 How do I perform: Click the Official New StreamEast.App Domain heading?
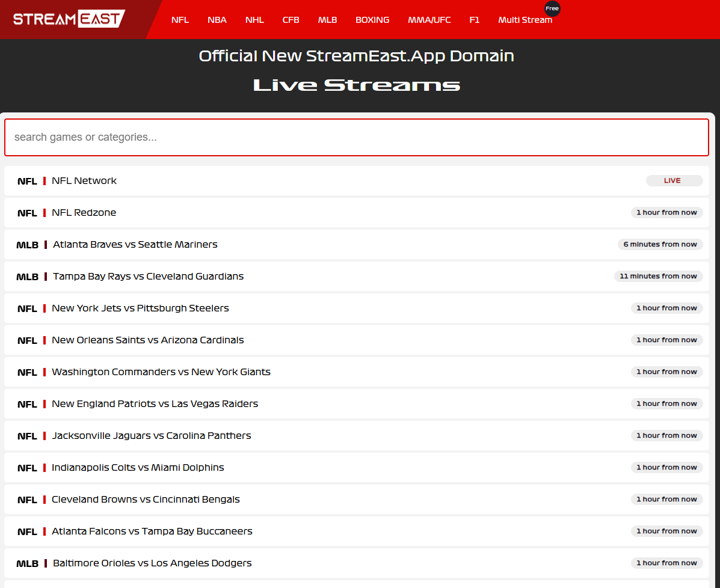click(x=356, y=56)
